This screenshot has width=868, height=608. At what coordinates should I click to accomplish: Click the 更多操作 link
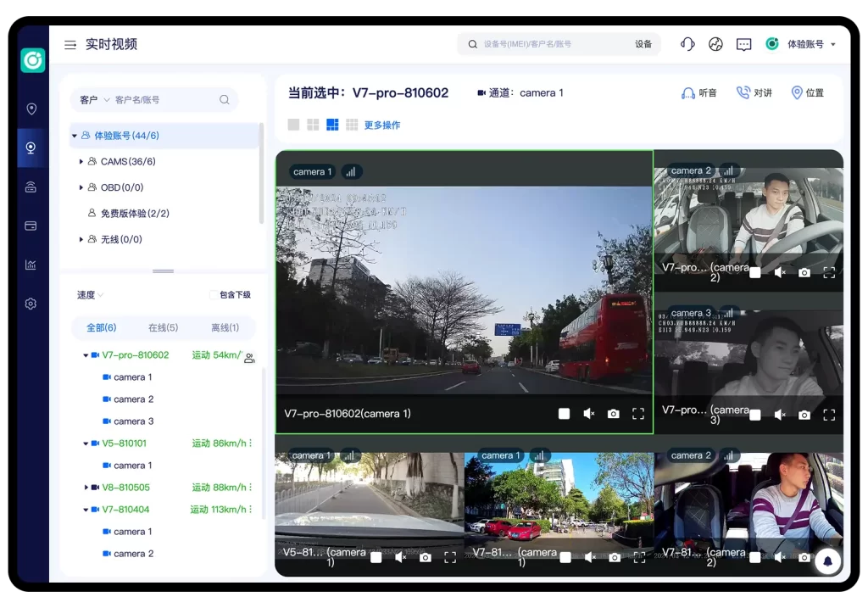pyautogui.click(x=382, y=125)
